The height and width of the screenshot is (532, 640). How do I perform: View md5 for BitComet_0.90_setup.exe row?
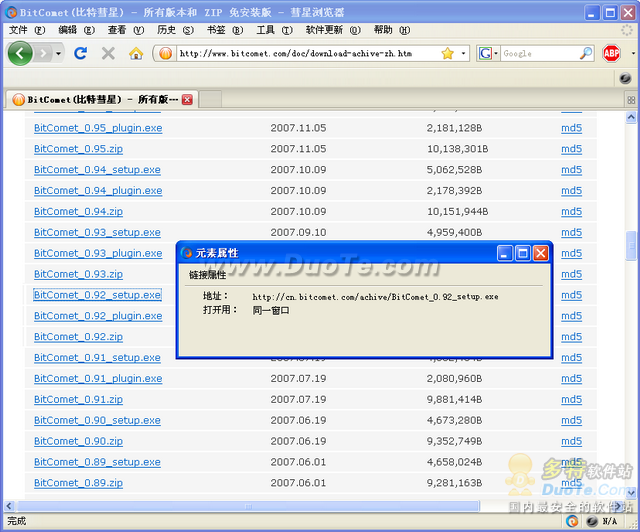click(x=571, y=420)
